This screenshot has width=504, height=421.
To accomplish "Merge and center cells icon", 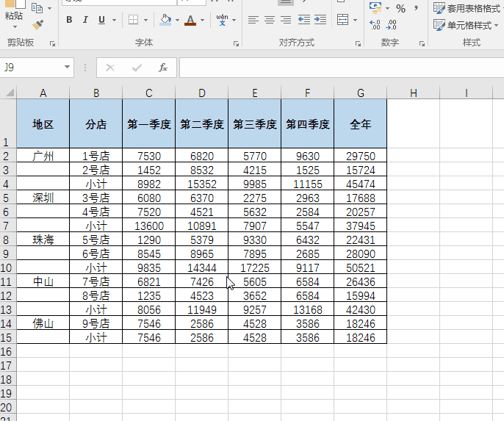I will click(343, 20).
